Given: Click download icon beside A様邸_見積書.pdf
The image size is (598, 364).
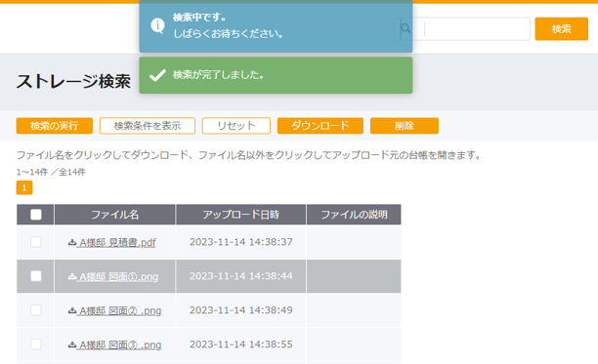Looking at the screenshot, I should [72, 242].
